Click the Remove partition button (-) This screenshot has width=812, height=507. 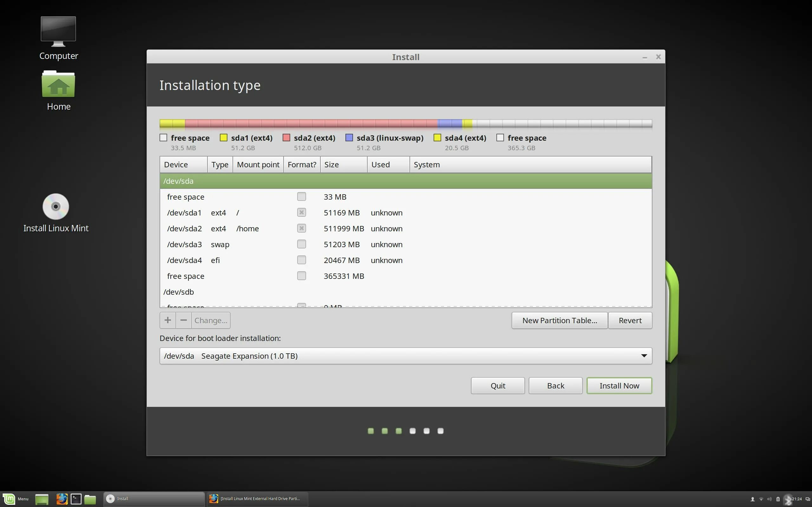pyautogui.click(x=183, y=320)
